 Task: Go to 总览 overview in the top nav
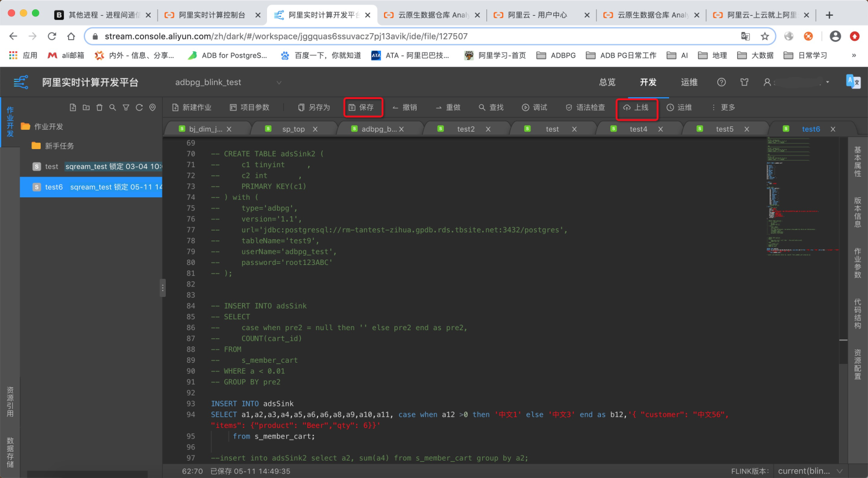(x=607, y=83)
